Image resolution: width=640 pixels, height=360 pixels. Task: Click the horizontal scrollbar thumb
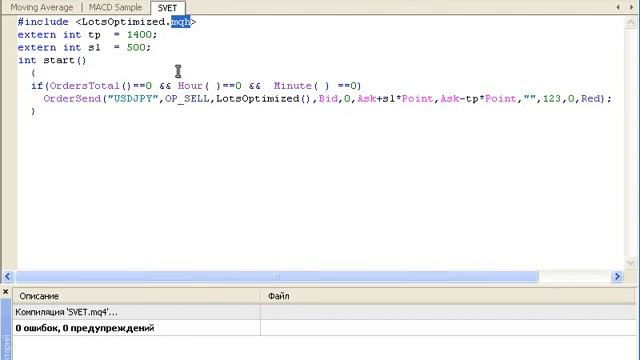[277, 277]
